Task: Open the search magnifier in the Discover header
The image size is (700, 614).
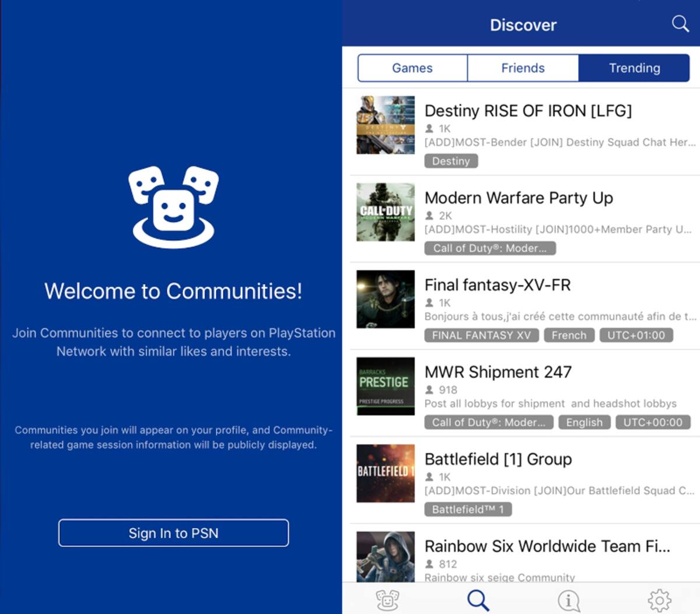Action: 680,24
